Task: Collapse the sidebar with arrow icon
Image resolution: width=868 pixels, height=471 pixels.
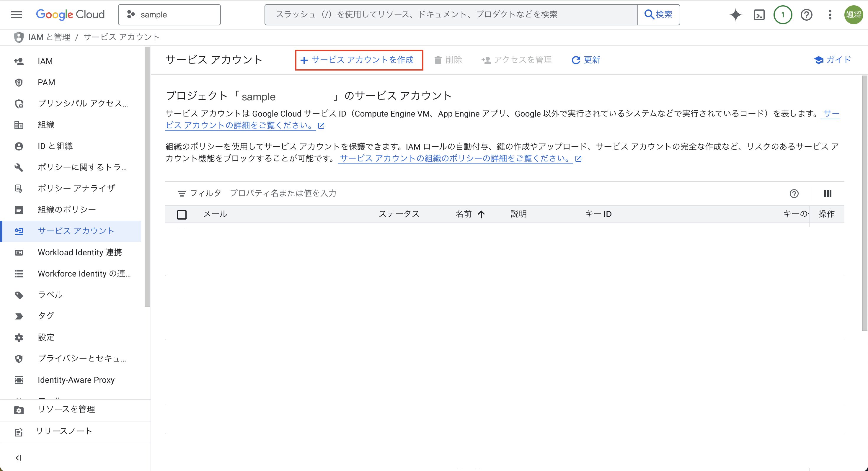Action: (x=19, y=457)
